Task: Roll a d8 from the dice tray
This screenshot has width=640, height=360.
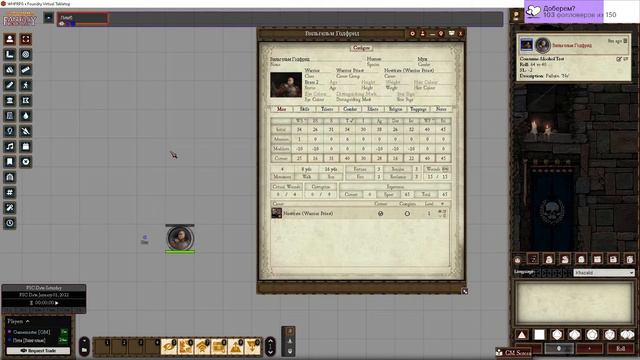Action: pos(557,335)
